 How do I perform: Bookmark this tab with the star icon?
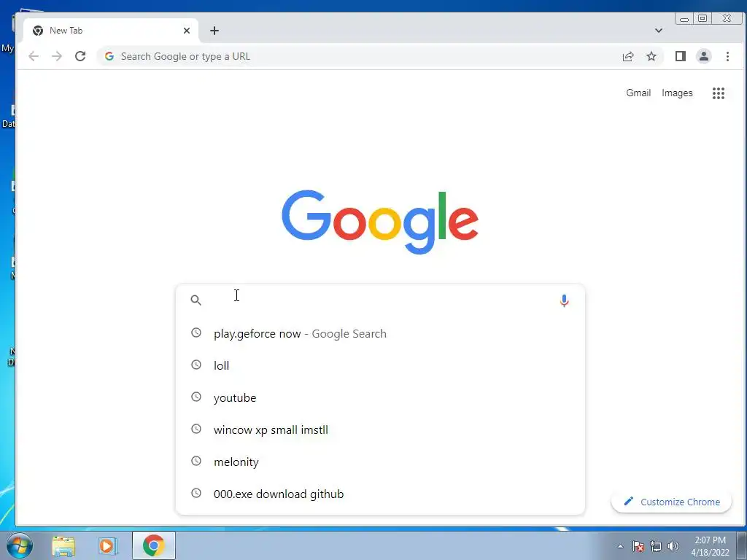[x=651, y=56]
